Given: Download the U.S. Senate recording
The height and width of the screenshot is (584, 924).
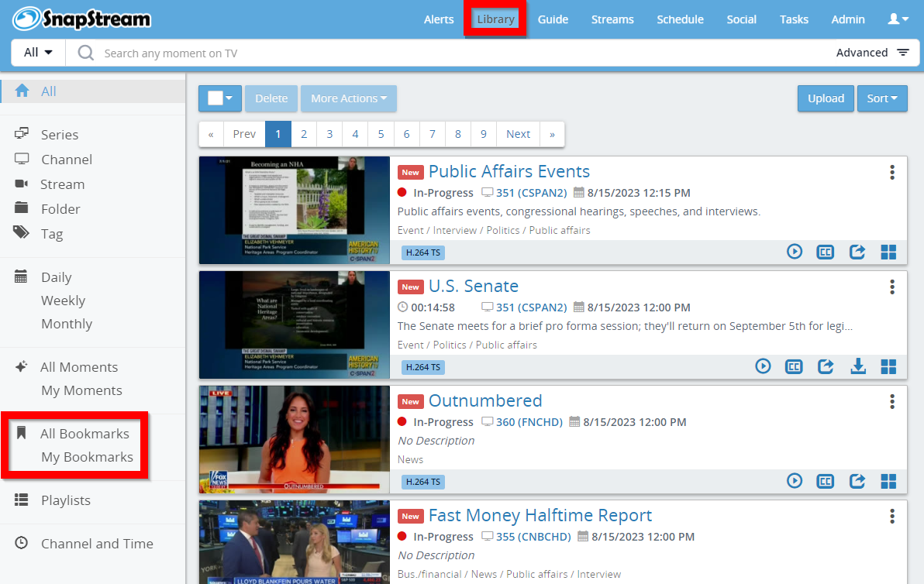Looking at the screenshot, I should coord(858,366).
